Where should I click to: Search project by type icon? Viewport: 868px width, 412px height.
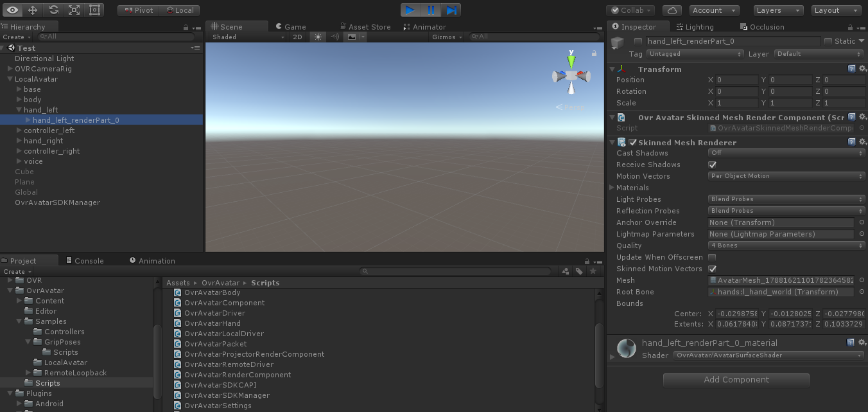pyautogui.click(x=566, y=271)
